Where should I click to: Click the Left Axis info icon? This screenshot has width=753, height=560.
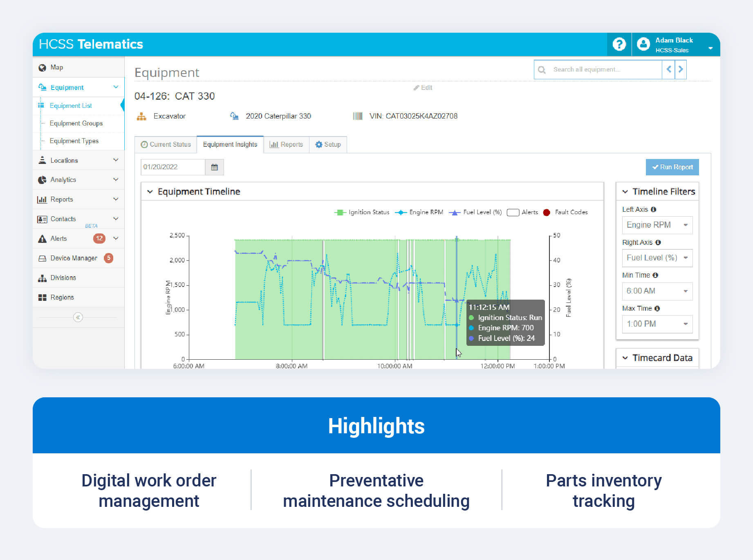653,209
